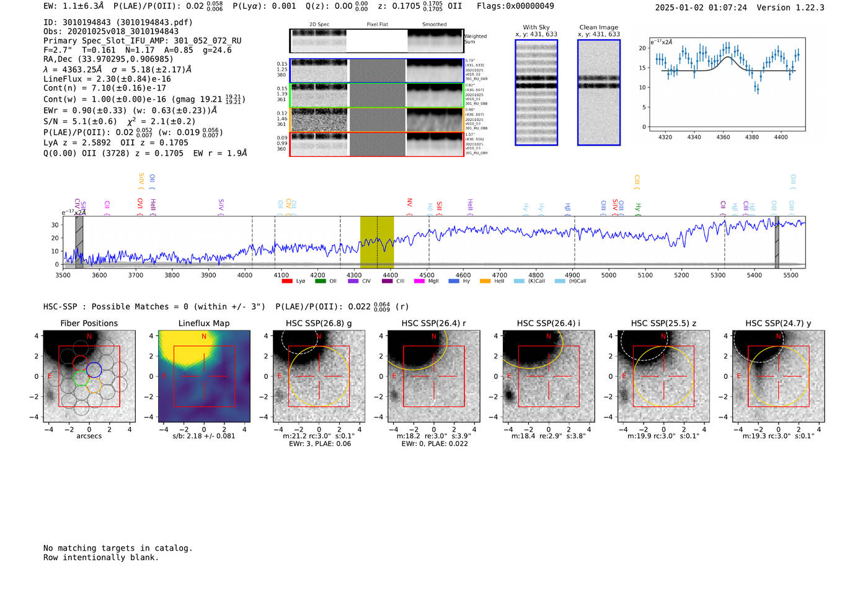Click the HSC-SSP : Possible Matches = 0 line
Screen dimensions: 868x591
pos(154,307)
